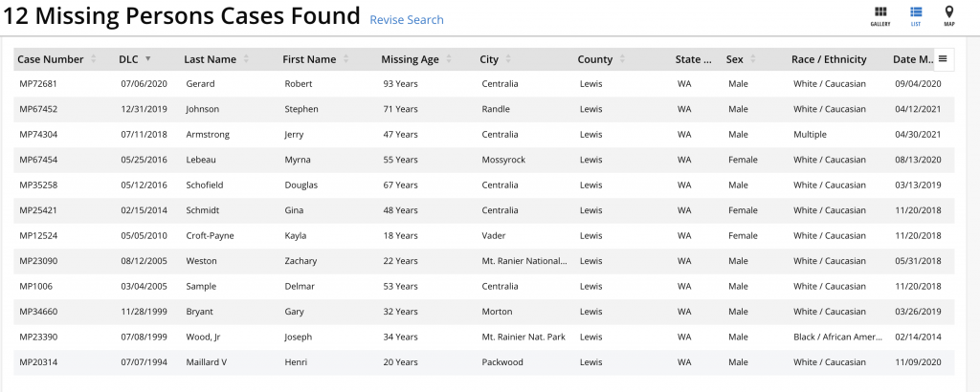Click the Revise Search link
980x392 pixels.
pos(407,20)
